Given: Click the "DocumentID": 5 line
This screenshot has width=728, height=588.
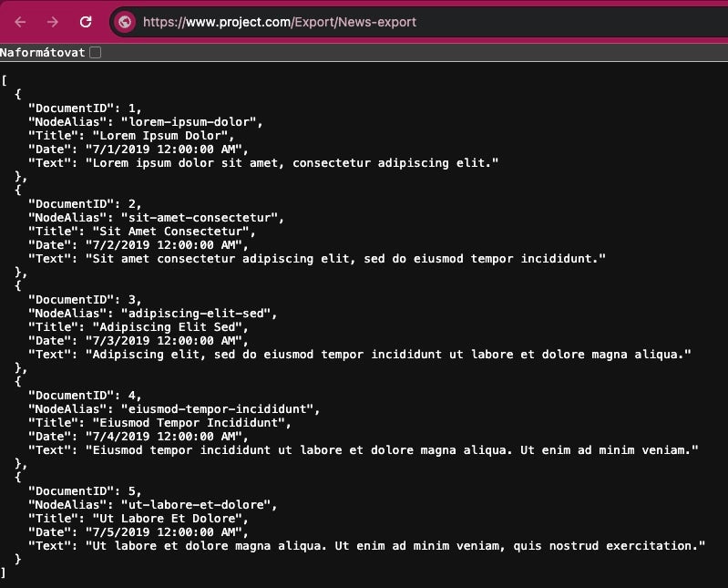Looking at the screenshot, I should 85,491.
